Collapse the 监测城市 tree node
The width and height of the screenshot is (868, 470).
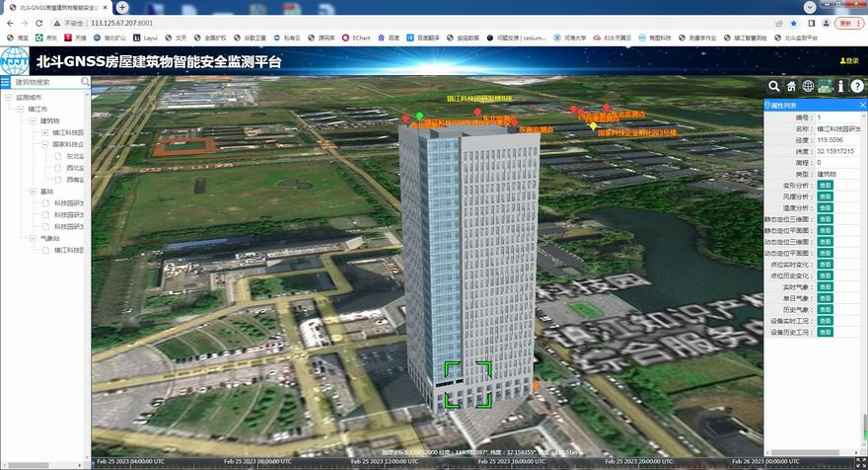click(x=8, y=98)
